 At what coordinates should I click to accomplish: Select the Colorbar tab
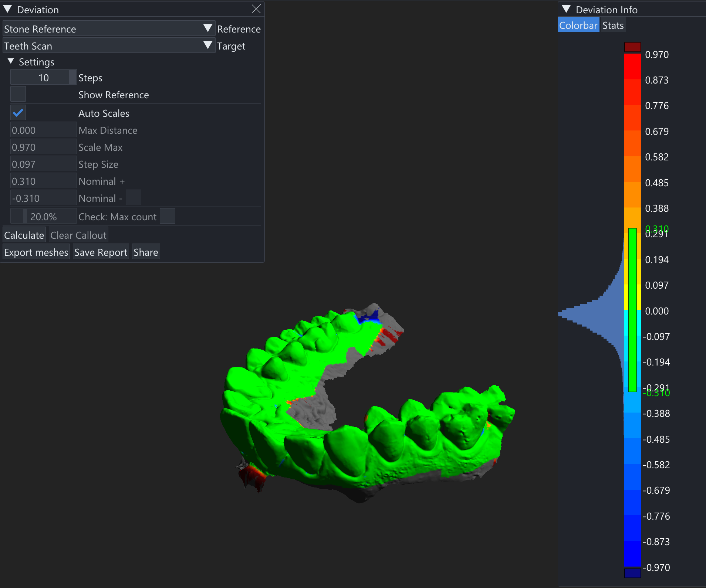(x=578, y=26)
